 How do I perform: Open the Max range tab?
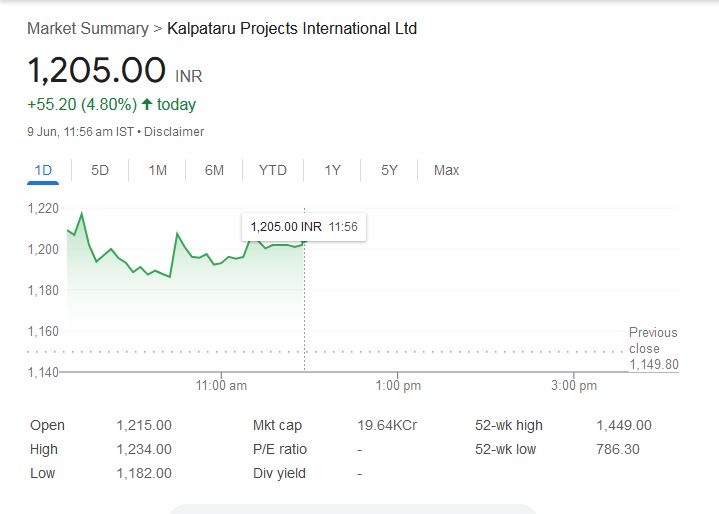tap(446, 170)
